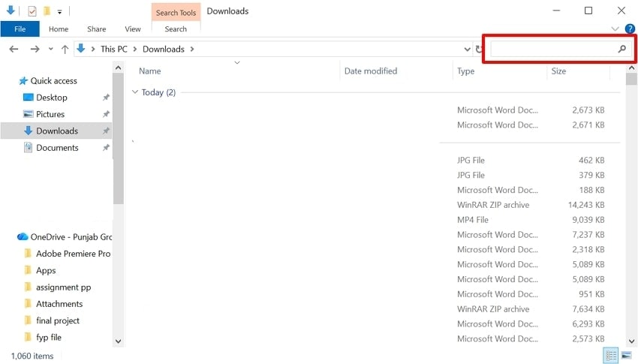Open the fyp file folder
The width and height of the screenshot is (638, 364).
pos(49,337)
